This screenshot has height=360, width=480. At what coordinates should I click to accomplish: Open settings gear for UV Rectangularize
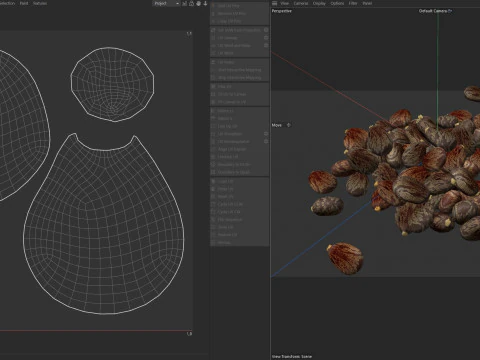point(266,142)
